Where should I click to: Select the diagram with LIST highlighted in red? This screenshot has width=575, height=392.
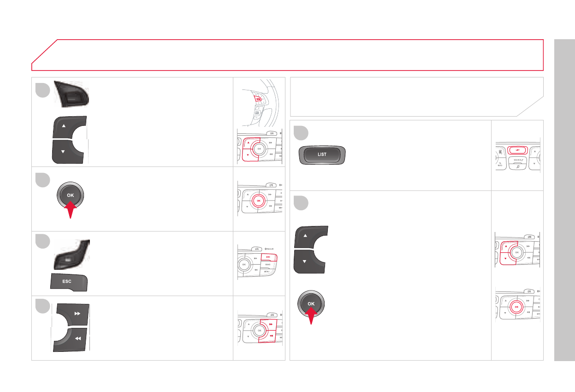click(517, 155)
